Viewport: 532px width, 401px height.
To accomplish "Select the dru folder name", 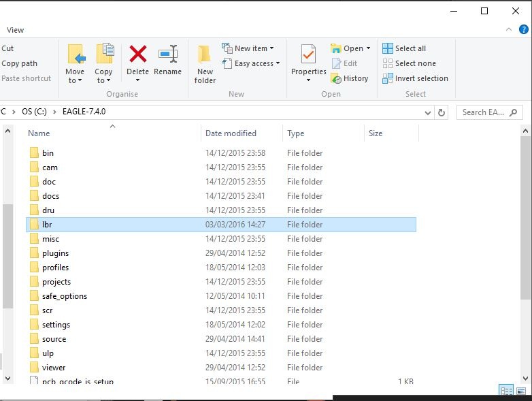I will coord(48,210).
